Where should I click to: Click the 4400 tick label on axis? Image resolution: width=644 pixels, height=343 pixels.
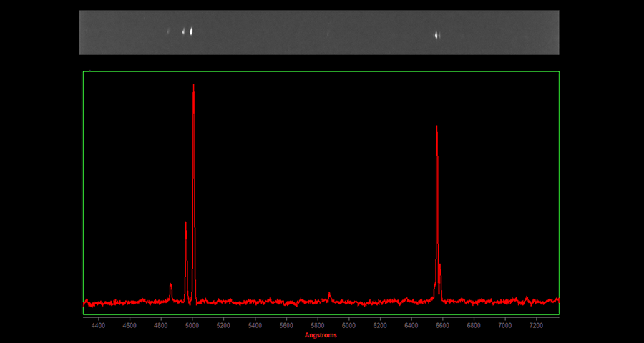point(98,325)
